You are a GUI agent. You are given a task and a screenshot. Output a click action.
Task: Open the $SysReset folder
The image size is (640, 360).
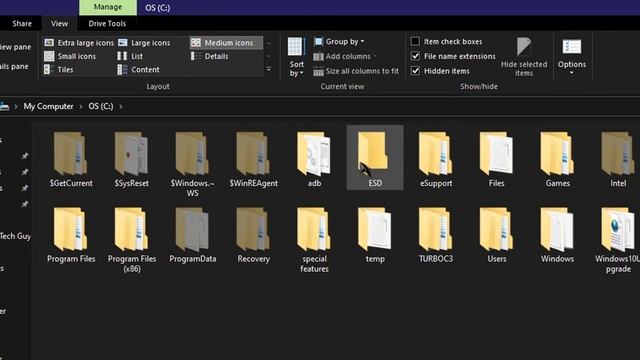click(131, 159)
